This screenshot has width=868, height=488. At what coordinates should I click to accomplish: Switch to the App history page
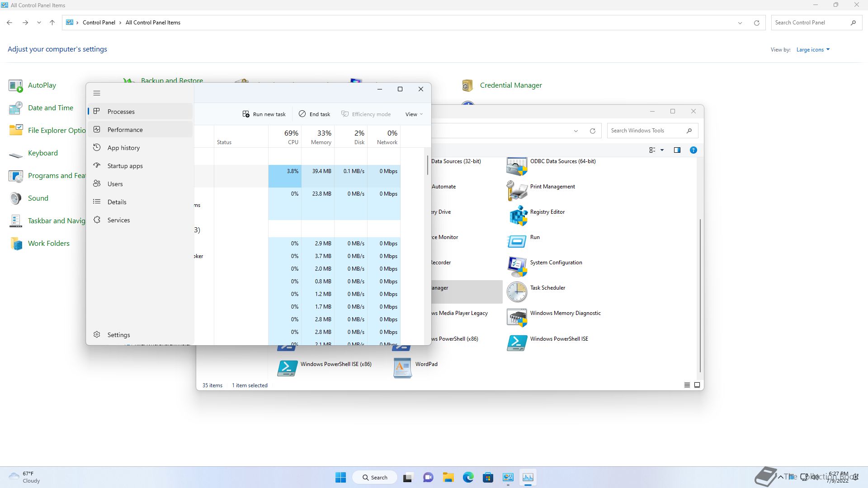(x=123, y=148)
